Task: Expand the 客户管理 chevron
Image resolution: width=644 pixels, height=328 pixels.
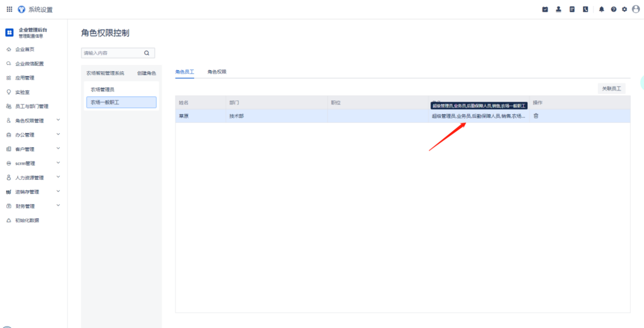Action: click(58, 148)
